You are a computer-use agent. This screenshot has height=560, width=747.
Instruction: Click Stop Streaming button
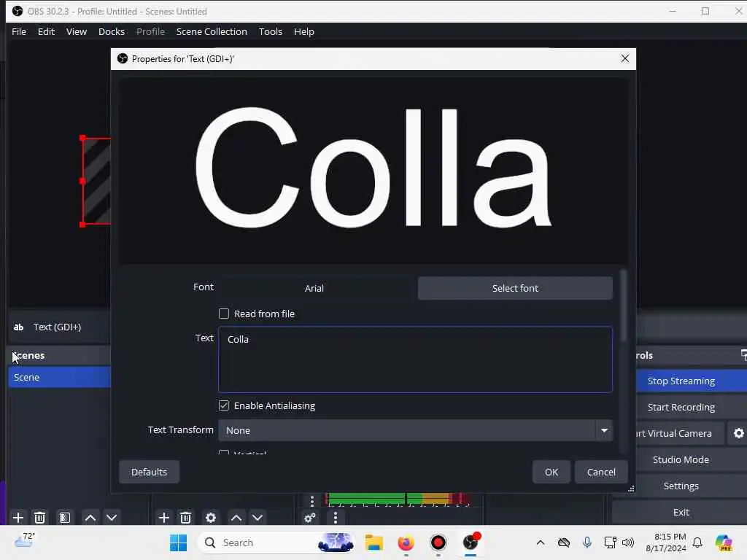[x=692, y=381]
